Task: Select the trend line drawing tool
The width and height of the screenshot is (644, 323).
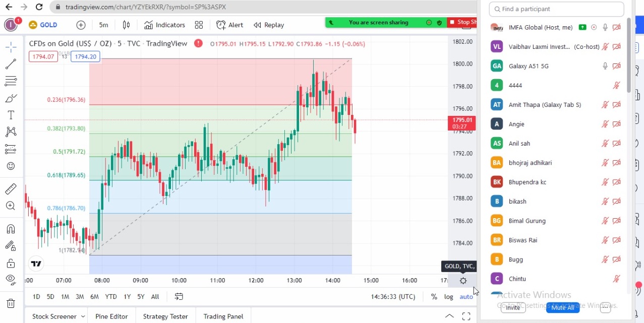Action: [x=11, y=64]
